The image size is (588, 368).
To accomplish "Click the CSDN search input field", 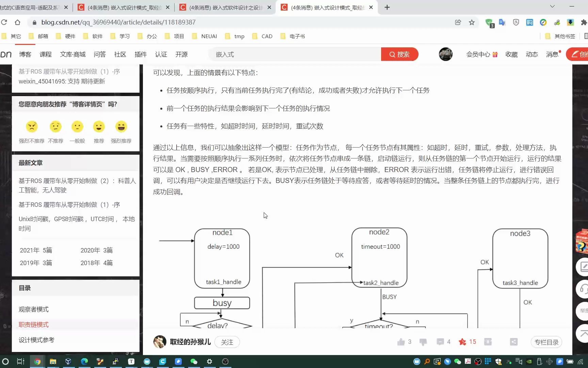I will (x=295, y=54).
